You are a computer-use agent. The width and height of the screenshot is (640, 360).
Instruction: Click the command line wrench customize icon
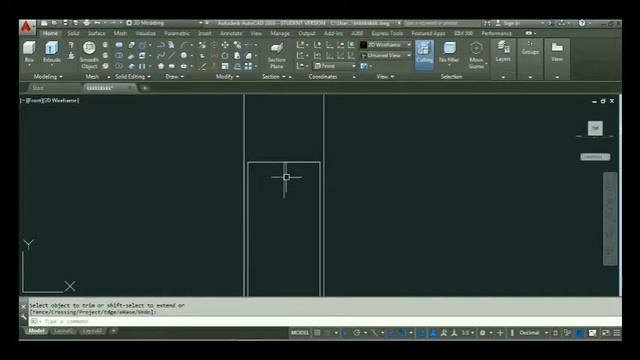coord(23,316)
